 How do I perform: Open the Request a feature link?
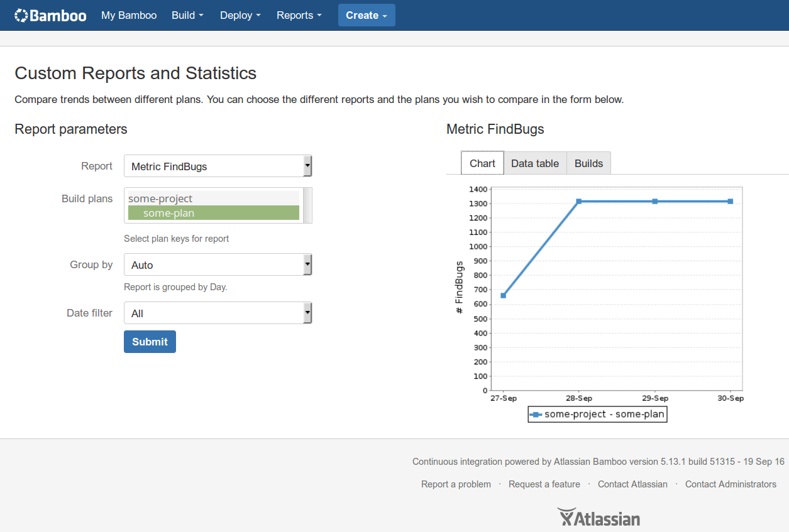tap(544, 484)
